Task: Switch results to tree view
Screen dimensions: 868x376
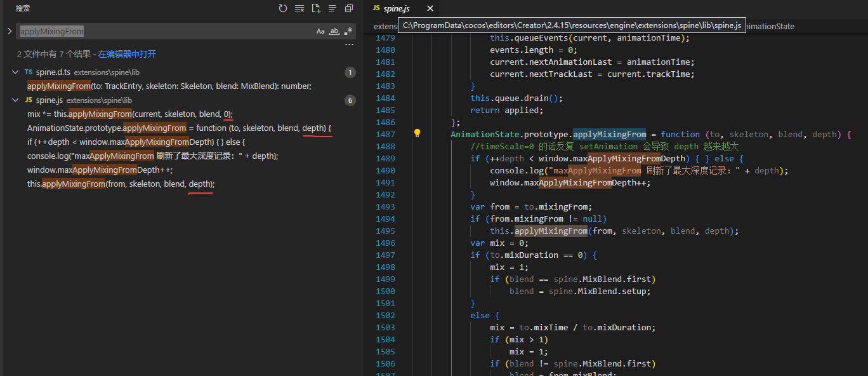Action: tap(332, 8)
